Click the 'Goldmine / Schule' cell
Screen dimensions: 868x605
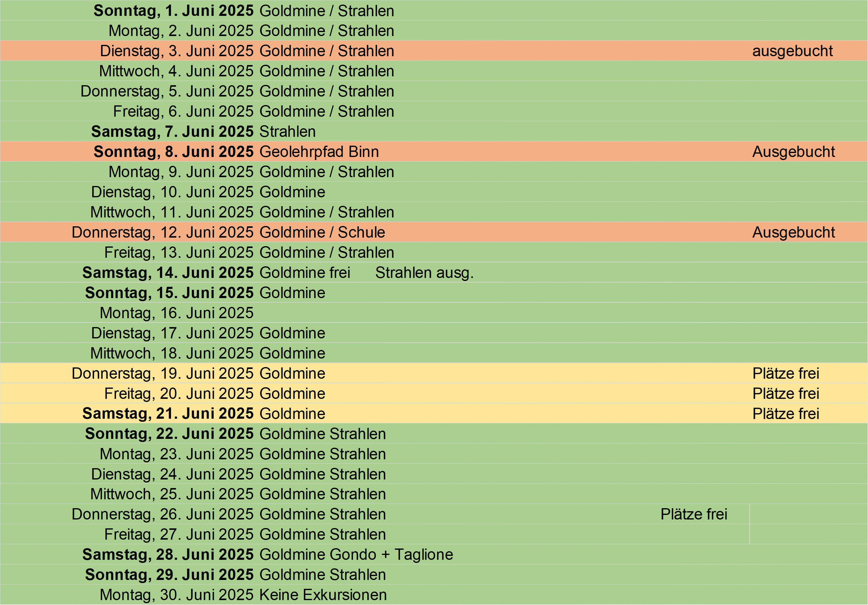322,232
